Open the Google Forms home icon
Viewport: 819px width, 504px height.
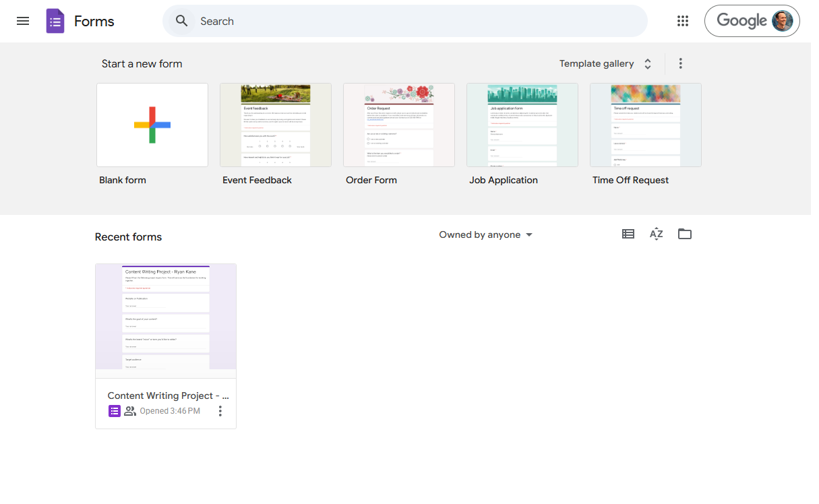click(x=55, y=21)
